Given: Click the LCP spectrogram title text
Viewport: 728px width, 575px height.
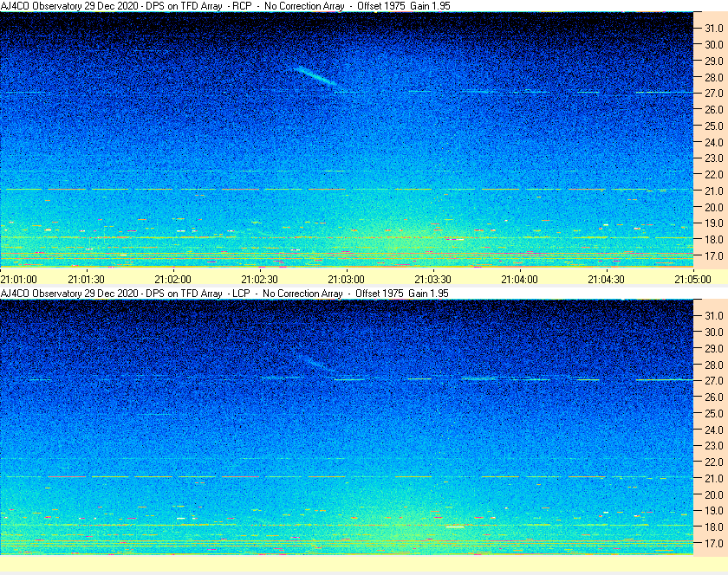Looking at the screenshot, I should pyautogui.click(x=224, y=294).
